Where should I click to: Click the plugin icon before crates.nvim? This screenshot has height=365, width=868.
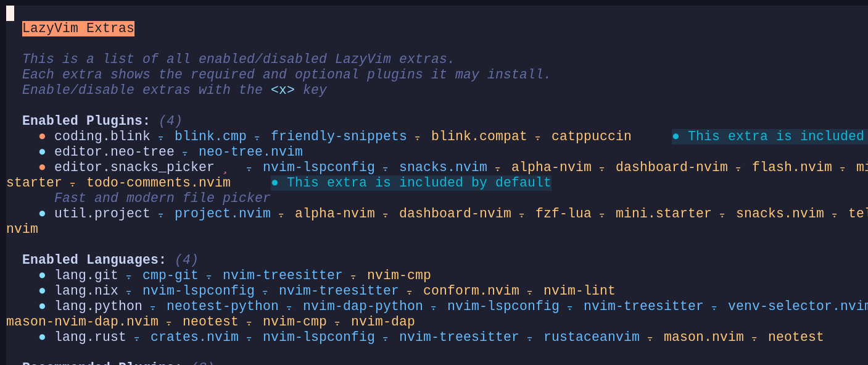pos(137,338)
